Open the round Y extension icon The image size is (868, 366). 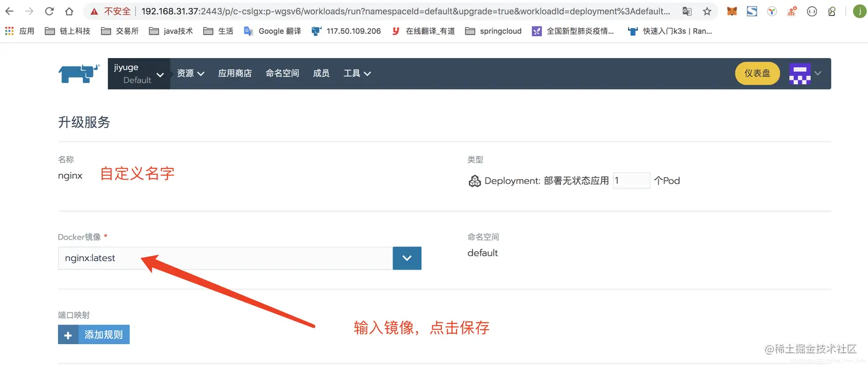772,11
